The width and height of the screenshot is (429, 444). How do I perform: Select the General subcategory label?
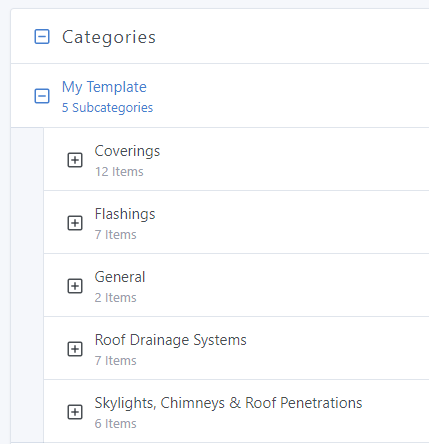[120, 277]
